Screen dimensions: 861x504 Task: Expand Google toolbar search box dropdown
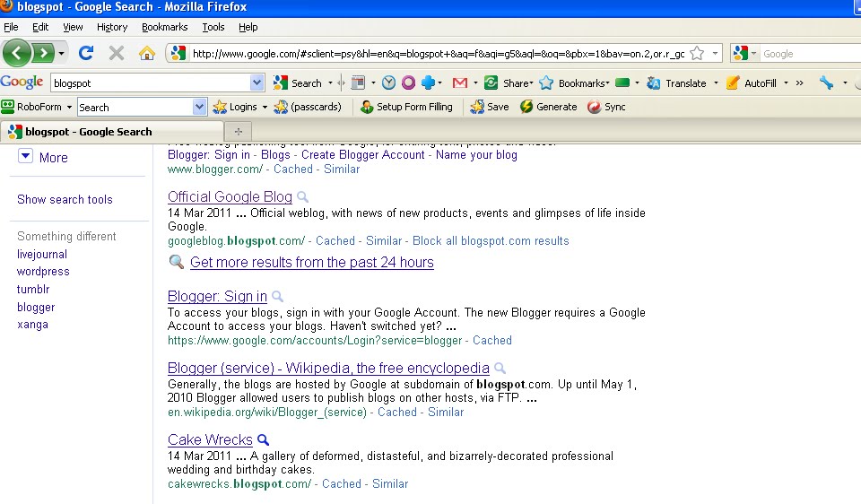click(x=257, y=83)
